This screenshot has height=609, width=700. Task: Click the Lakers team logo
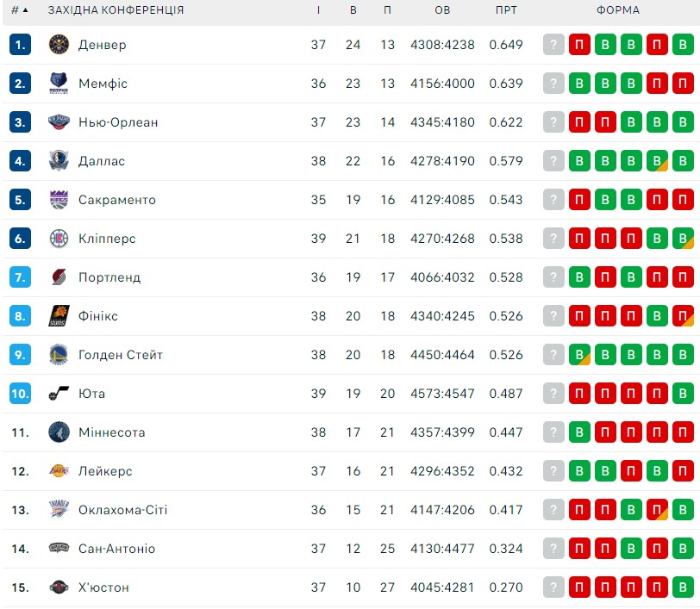[x=59, y=471]
